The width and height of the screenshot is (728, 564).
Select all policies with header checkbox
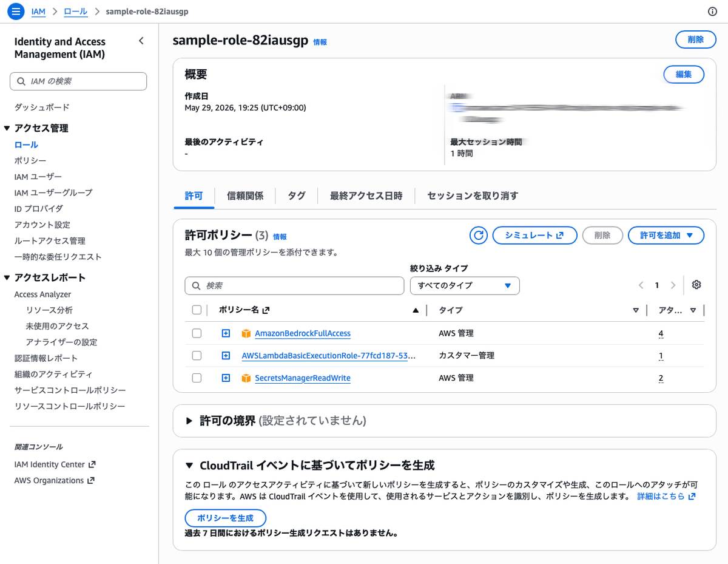click(x=197, y=310)
